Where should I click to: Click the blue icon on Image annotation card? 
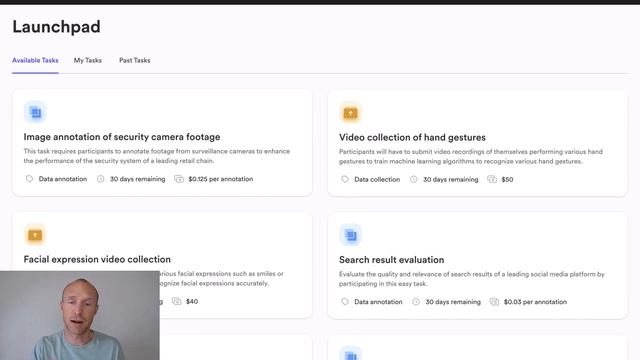tap(35, 112)
